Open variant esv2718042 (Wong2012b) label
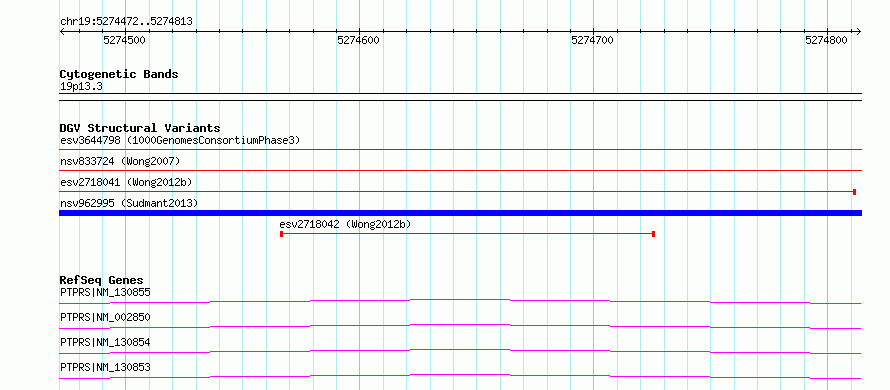 pyautogui.click(x=345, y=225)
